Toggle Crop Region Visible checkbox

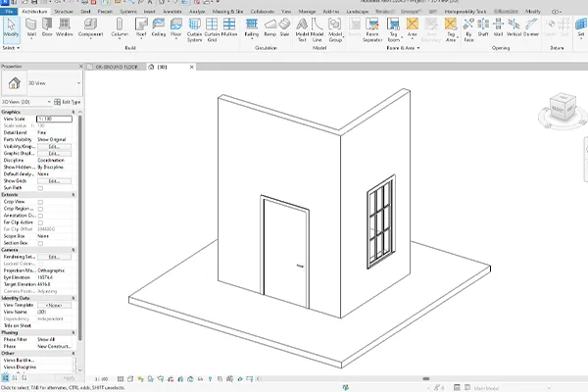pyautogui.click(x=40, y=209)
